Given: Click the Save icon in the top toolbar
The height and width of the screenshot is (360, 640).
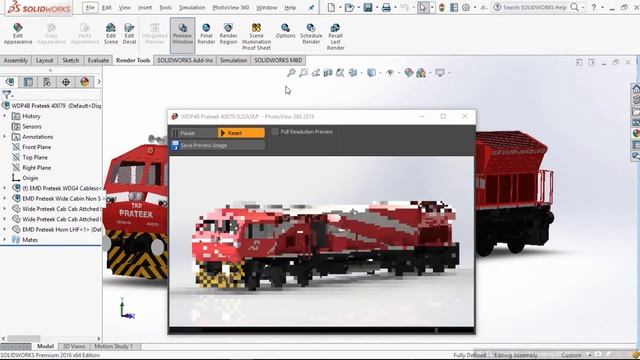Looking at the screenshot, I should pyautogui.click(x=368, y=7).
